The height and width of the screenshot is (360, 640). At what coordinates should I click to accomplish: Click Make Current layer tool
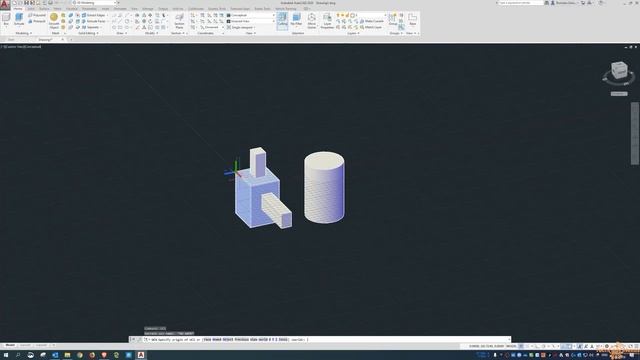[x=371, y=21]
